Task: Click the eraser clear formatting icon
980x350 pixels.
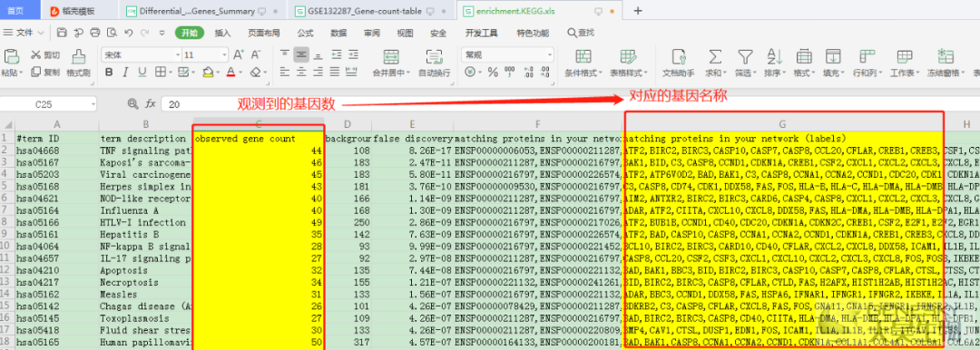Action: pos(256,72)
